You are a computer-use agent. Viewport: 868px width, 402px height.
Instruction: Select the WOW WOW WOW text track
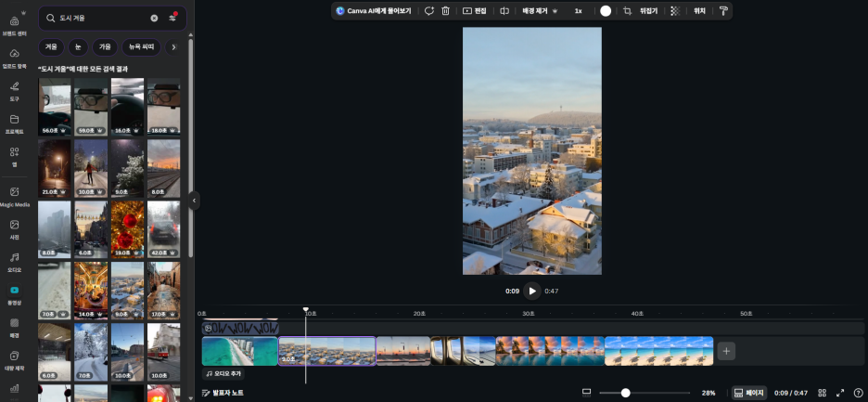coord(240,328)
